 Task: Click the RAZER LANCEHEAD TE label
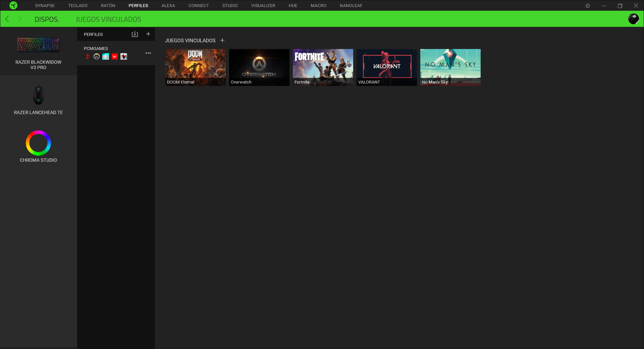(38, 112)
